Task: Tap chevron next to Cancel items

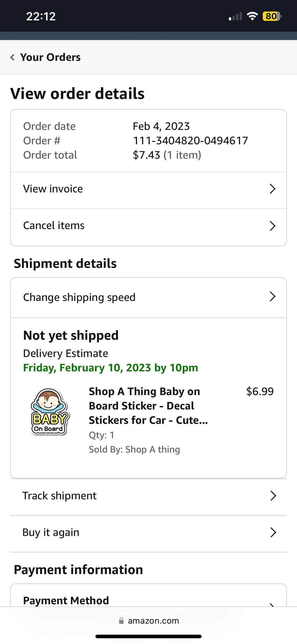Action: (x=272, y=226)
